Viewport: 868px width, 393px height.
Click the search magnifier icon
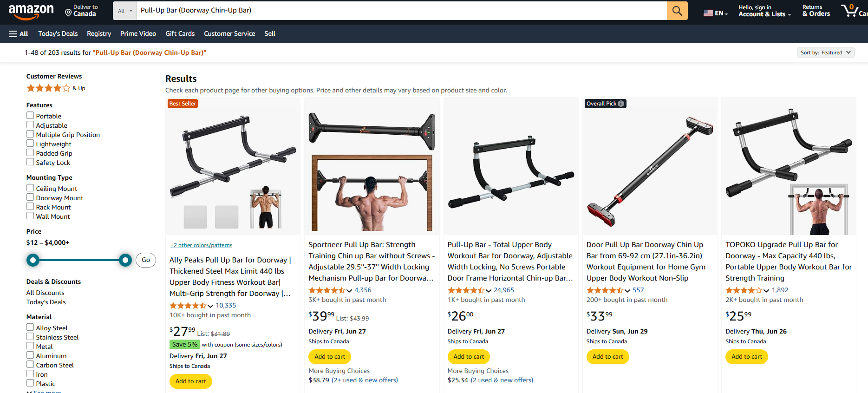click(677, 11)
